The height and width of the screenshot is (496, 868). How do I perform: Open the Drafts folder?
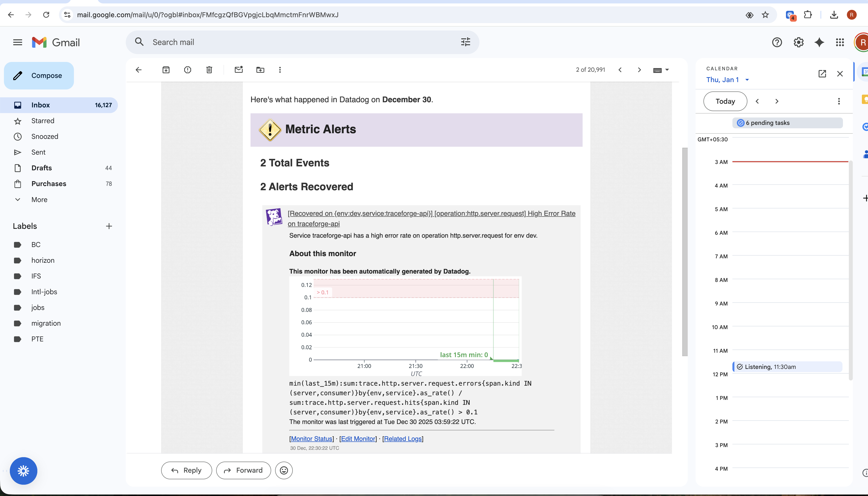click(x=42, y=168)
